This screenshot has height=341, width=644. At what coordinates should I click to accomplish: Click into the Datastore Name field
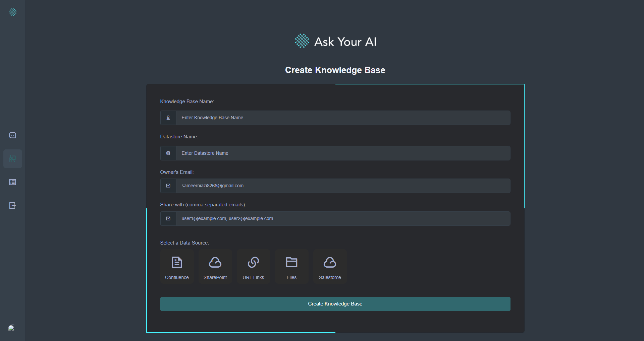(343, 153)
